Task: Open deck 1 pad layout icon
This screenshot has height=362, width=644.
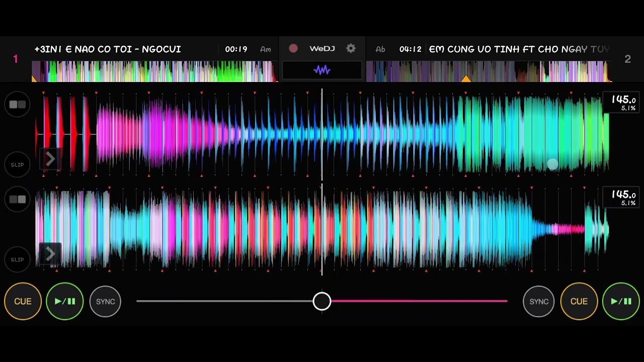Action: click(17, 105)
